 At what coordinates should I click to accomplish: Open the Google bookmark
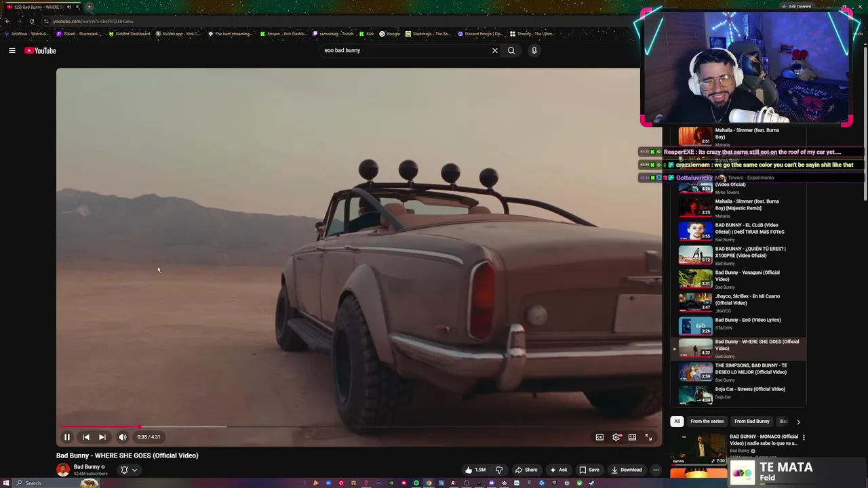tap(390, 33)
